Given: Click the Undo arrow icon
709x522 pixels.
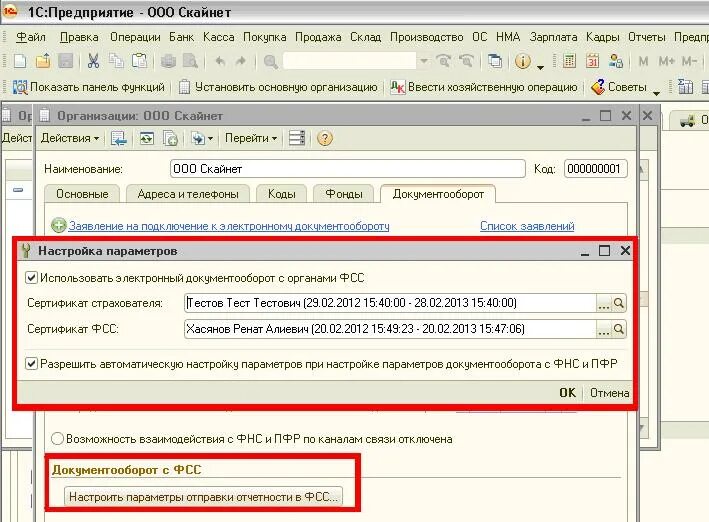Looking at the screenshot, I should click(x=220, y=61).
